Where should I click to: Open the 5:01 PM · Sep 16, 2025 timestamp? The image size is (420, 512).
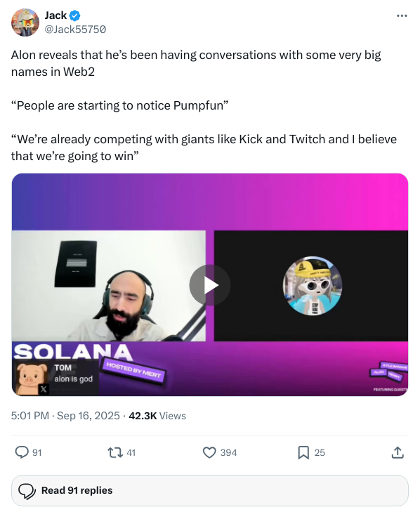click(65, 416)
